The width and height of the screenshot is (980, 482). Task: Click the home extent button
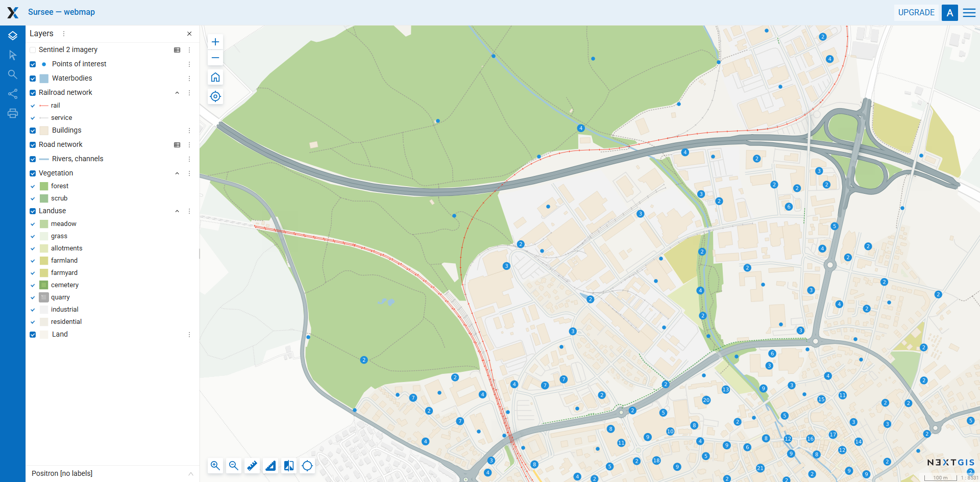coord(215,77)
